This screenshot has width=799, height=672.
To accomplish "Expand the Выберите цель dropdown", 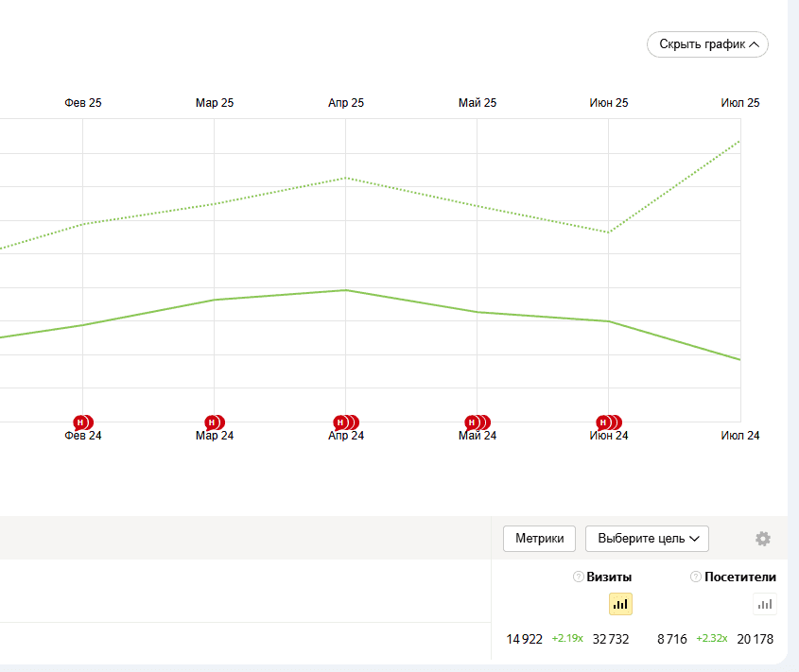I will click(647, 539).
